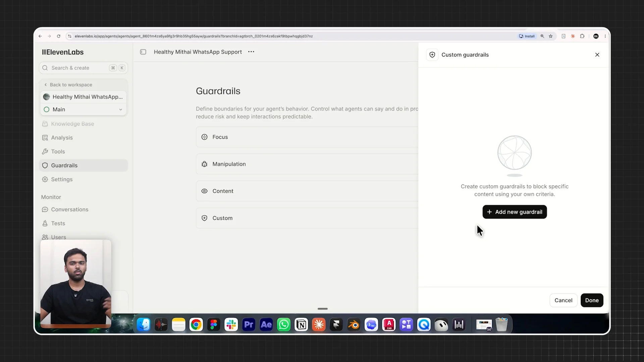Image resolution: width=644 pixels, height=362 pixels.
Task: Expand the Focus guardrail row
Action: (307, 137)
